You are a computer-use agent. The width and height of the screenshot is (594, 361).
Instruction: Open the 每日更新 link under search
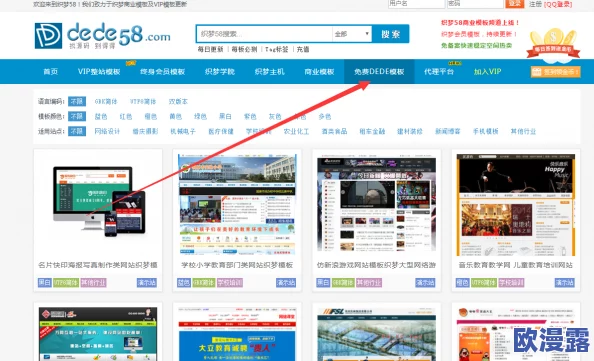(210, 49)
